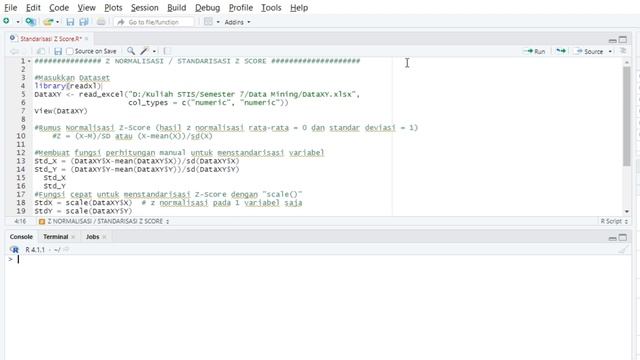Go back to previous source location

14,51
